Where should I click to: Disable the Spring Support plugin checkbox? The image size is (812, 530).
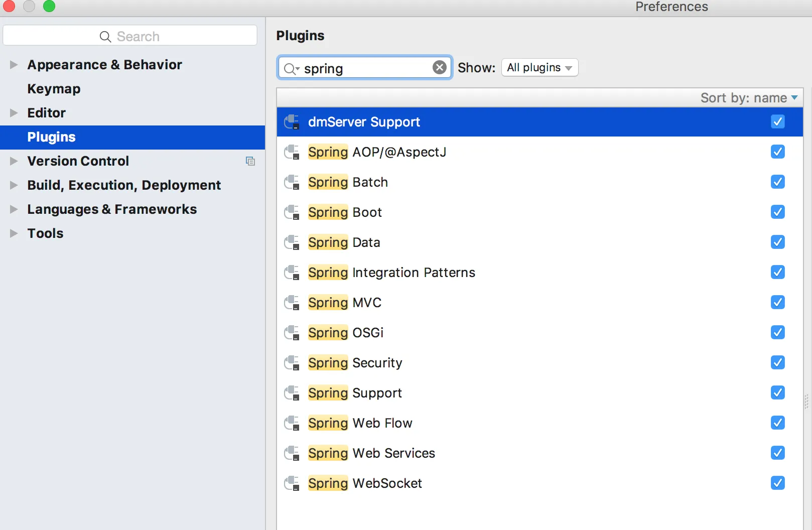point(778,392)
